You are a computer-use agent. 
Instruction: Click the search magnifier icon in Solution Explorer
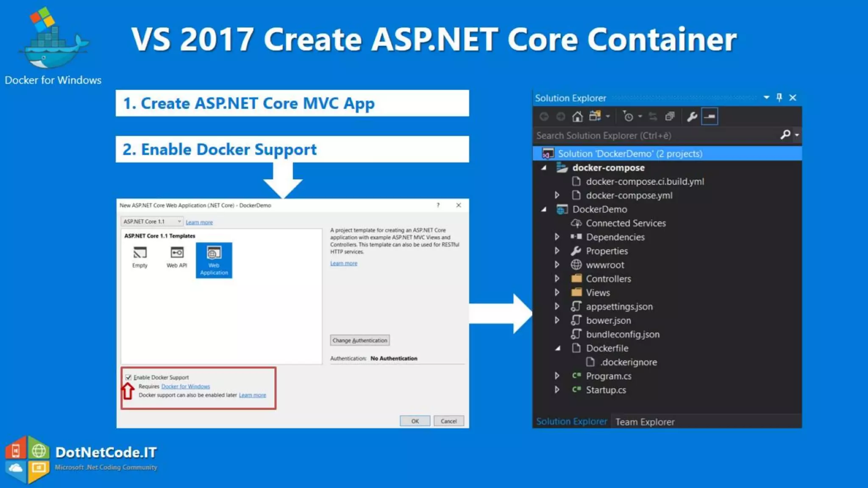(x=785, y=135)
